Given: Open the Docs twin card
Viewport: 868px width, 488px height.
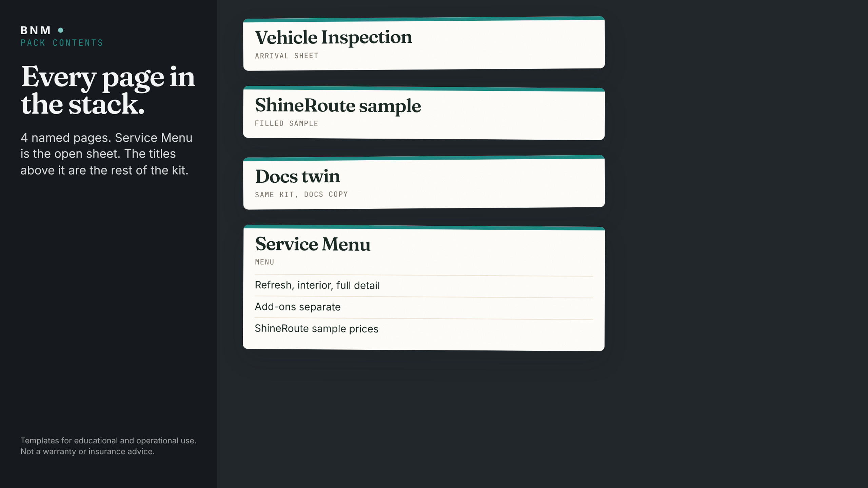Looking at the screenshot, I should [x=424, y=182].
